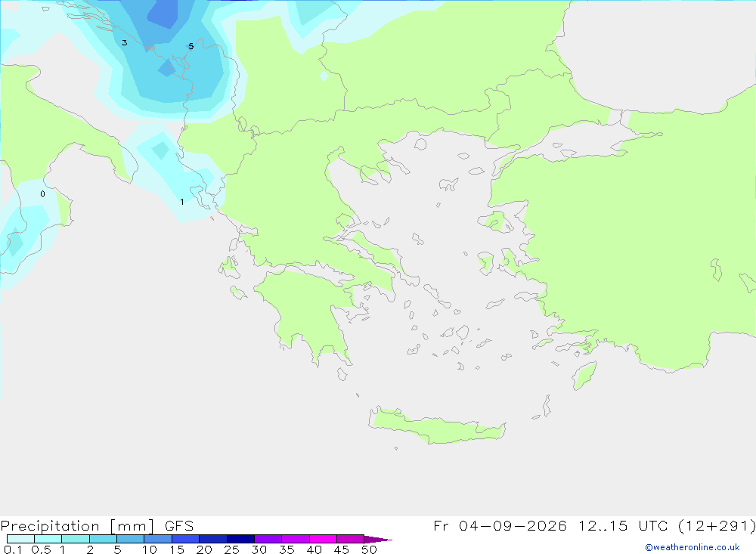Click the 0.1–0.5 mm legend color box
Image resolution: width=756 pixels, height=554 pixels.
(x=20, y=539)
